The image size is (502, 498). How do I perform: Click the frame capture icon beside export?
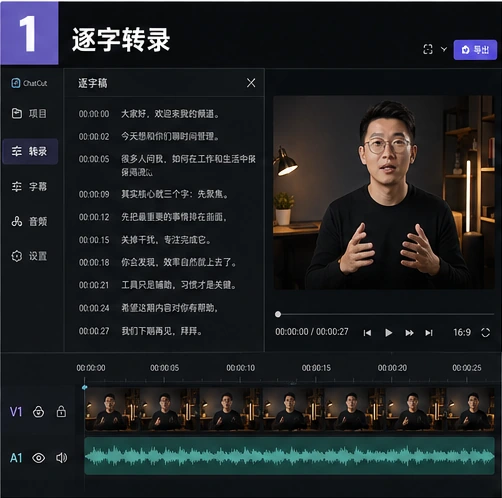click(428, 49)
